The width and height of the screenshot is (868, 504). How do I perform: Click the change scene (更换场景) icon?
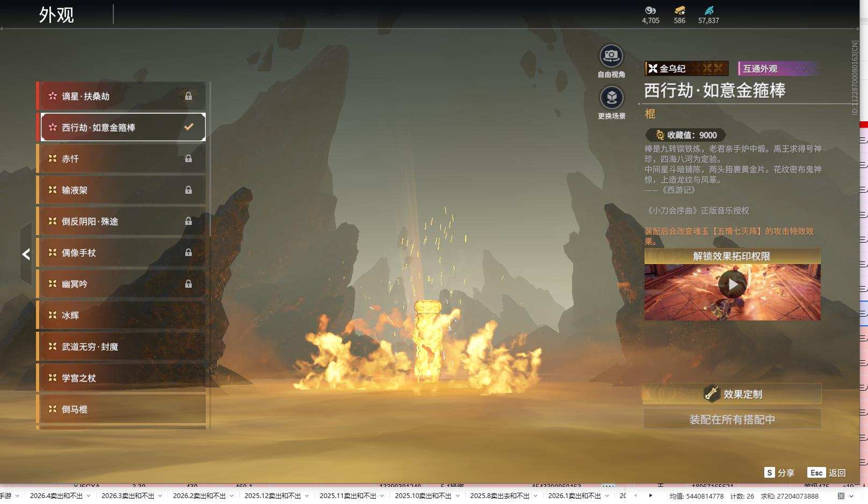pos(611,98)
